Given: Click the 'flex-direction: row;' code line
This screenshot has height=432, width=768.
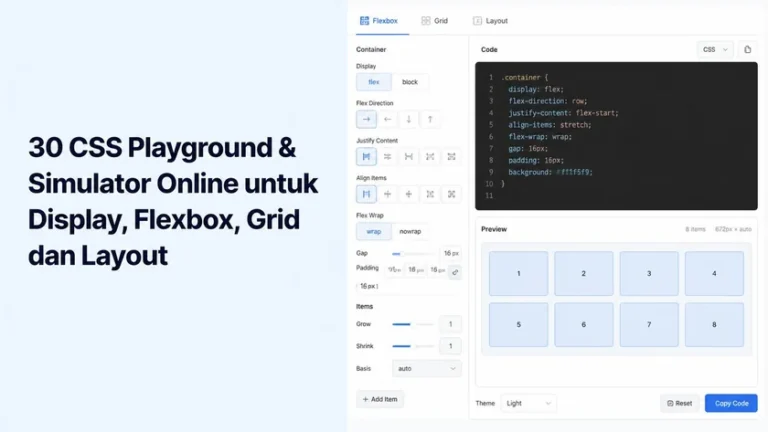Looking at the screenshot, I should click(548, 101).
